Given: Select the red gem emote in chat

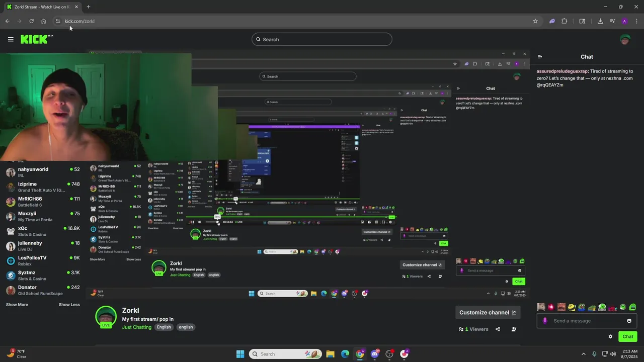Looking at the screenshot, I should coord(551,307).
